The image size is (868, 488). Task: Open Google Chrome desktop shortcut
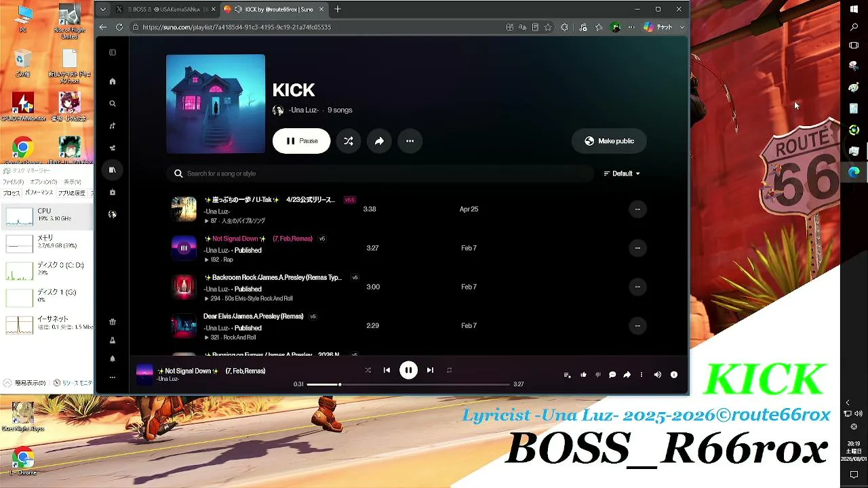(22, 150)
